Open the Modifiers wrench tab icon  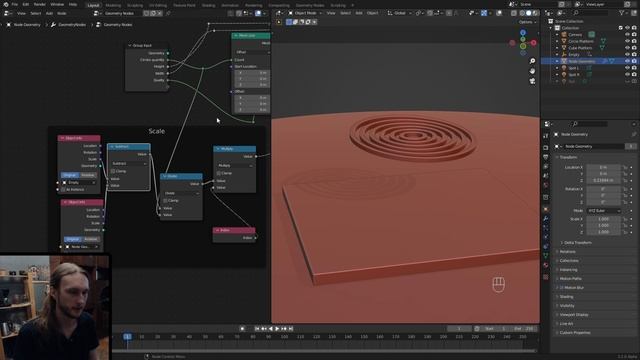click(546, 219)
